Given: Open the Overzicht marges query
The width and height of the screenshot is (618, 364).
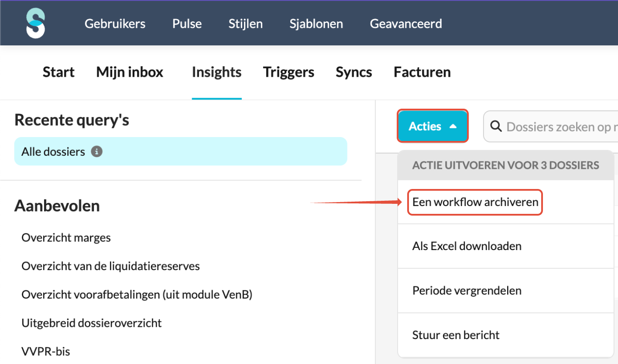Looking at the screenshot, I should tap(66, 238).
